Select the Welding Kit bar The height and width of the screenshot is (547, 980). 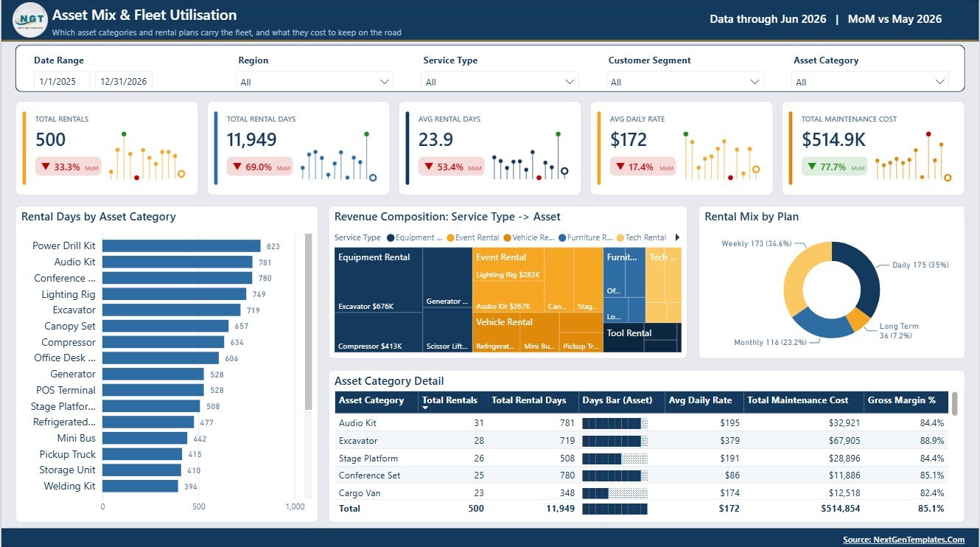coord(140,486)
